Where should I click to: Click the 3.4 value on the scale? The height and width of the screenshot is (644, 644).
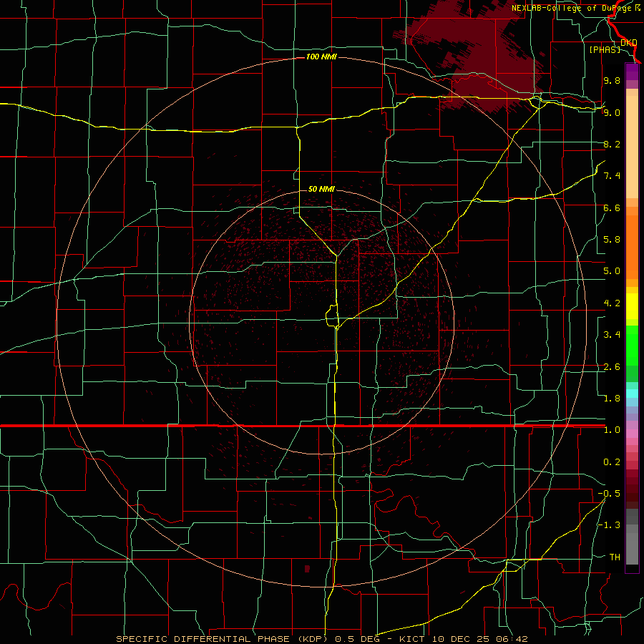612,335
